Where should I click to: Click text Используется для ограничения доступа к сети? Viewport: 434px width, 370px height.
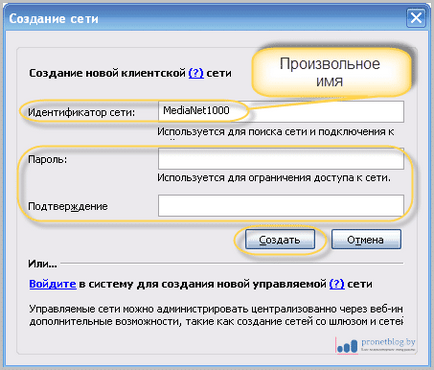coord(274,178)
